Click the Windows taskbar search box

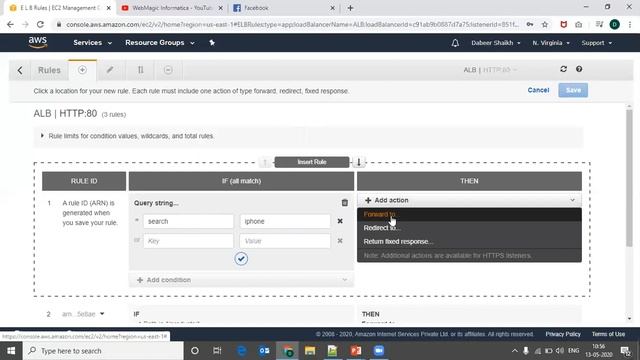coord(103,351)
